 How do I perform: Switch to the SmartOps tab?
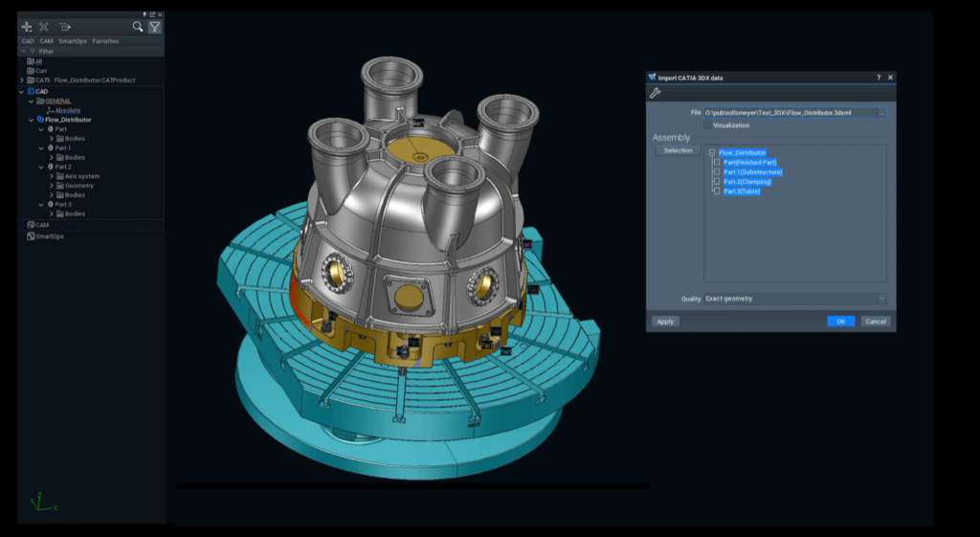(x=73, y=41)
